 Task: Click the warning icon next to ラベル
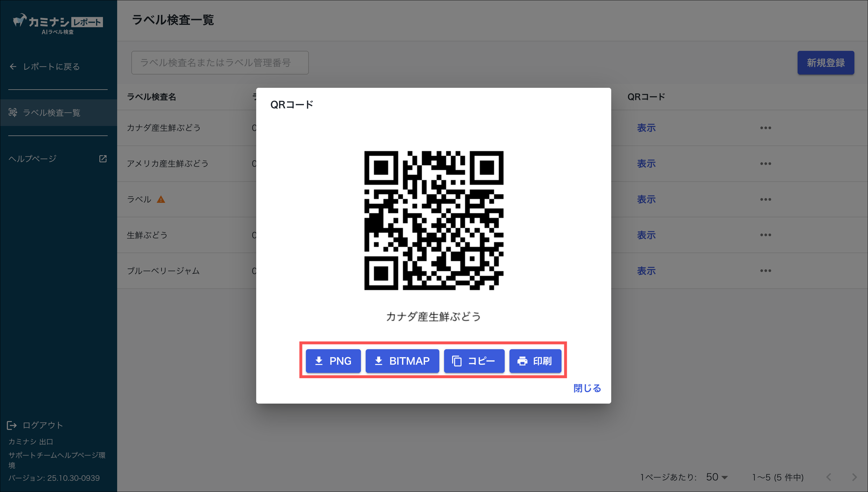click(x=161, y=199)
